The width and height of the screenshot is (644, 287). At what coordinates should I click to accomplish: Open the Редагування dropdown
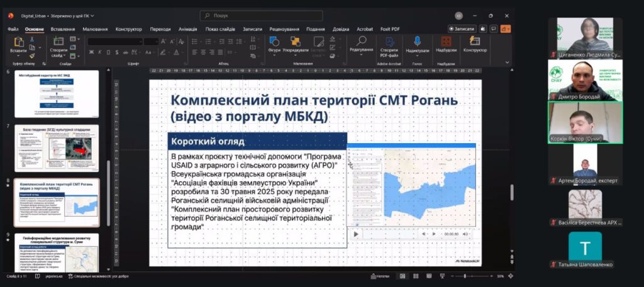click(x=361, y=44)
